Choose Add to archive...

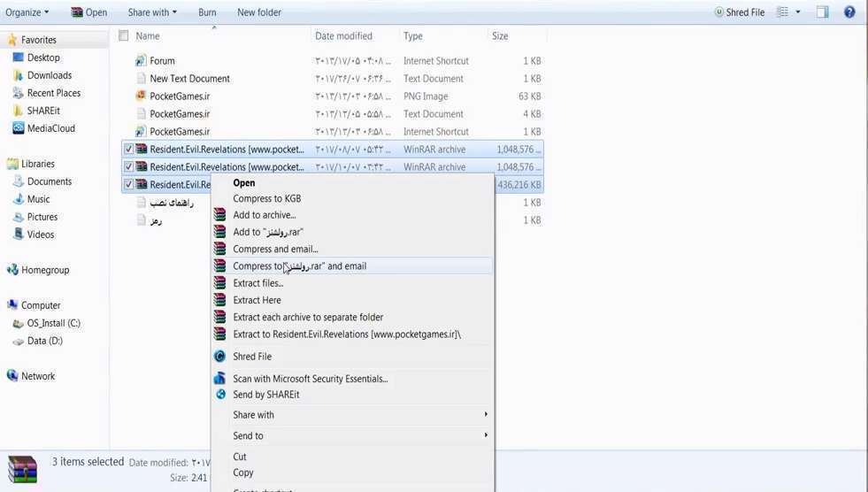click(265, 215)
